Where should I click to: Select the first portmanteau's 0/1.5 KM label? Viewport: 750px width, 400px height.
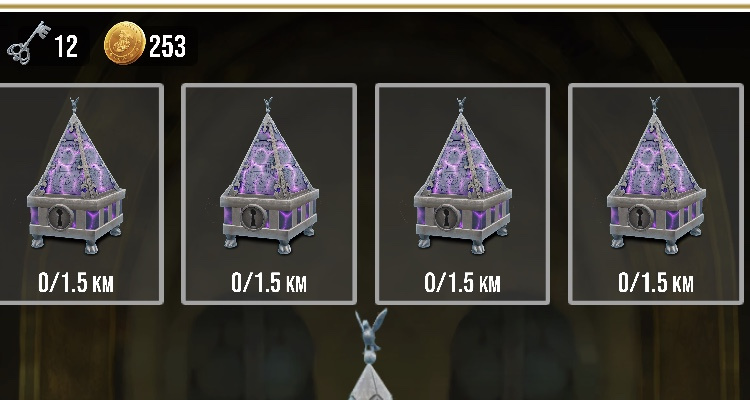tap(76, 283)
